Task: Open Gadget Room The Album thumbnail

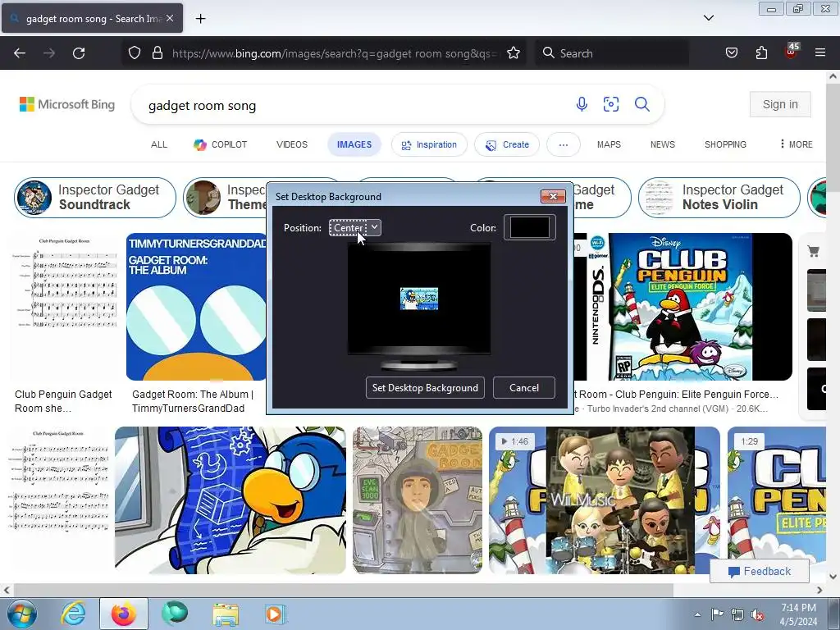Action: tap(196, 307)
